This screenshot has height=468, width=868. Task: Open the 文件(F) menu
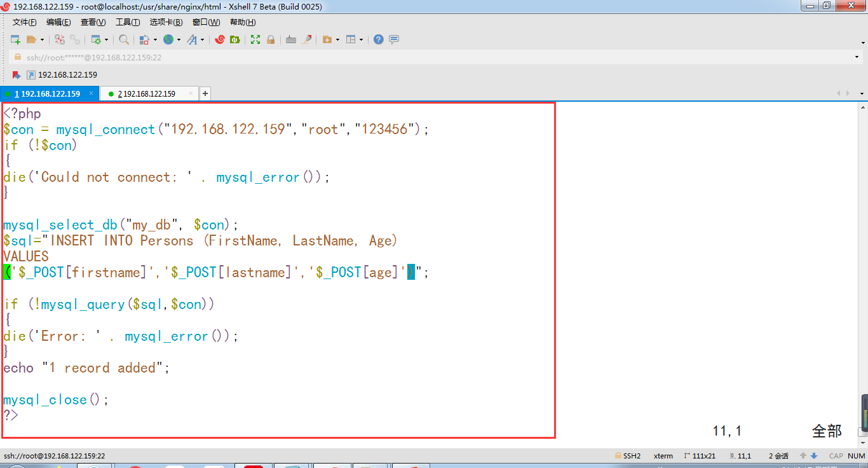point(25,22)
